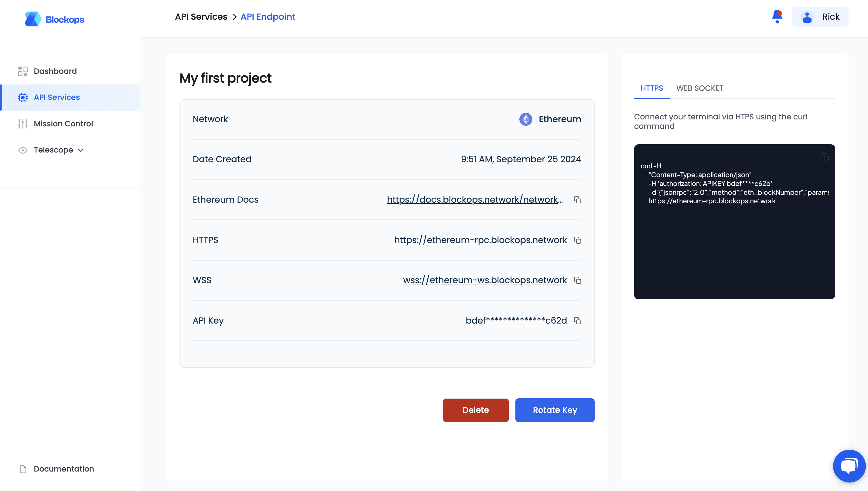Screen dimensions: 868x491
Task: Click the API Endpoint breadcrumb
Action: 268,17
